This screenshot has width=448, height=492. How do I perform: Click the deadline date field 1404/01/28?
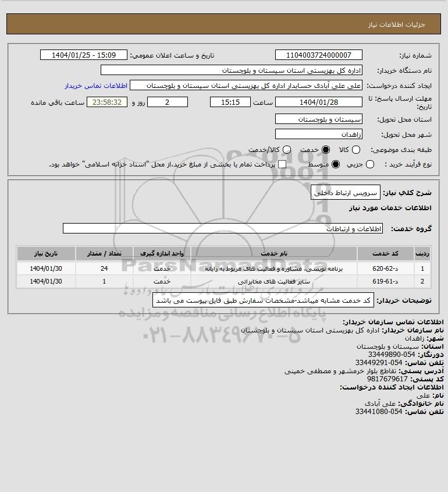[318, 102]
